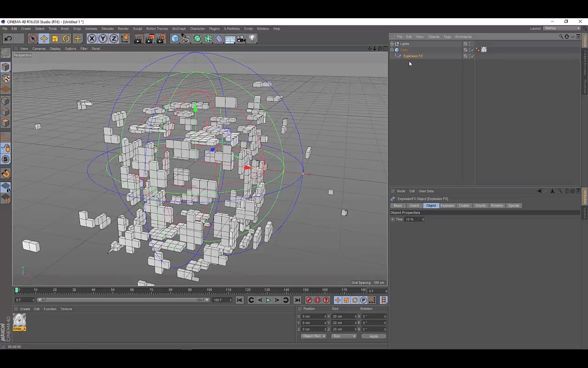Go to end of animation button

[x=297, y=300]
